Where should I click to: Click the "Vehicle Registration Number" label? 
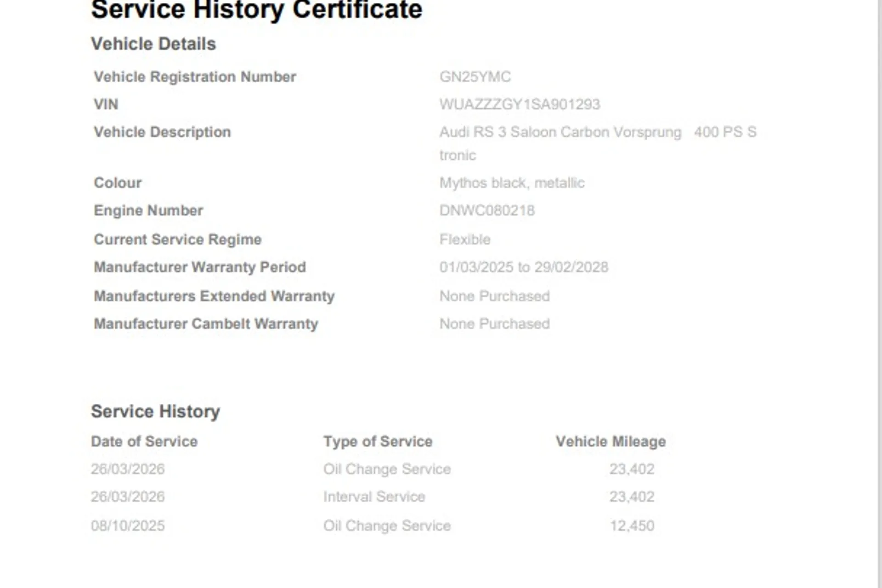coord(195,77)
